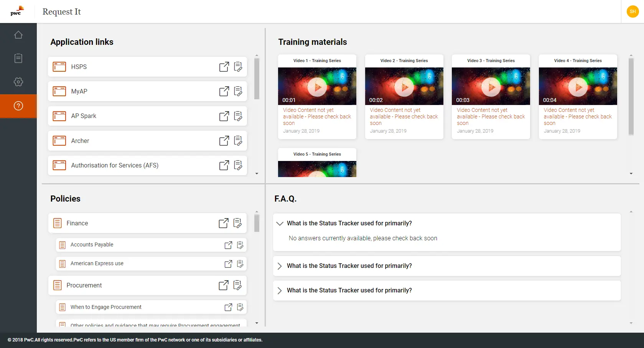Click the Policies list scroll up arrow
The image size is (644, 348).
pyautogui.click(x=257, y=212)
